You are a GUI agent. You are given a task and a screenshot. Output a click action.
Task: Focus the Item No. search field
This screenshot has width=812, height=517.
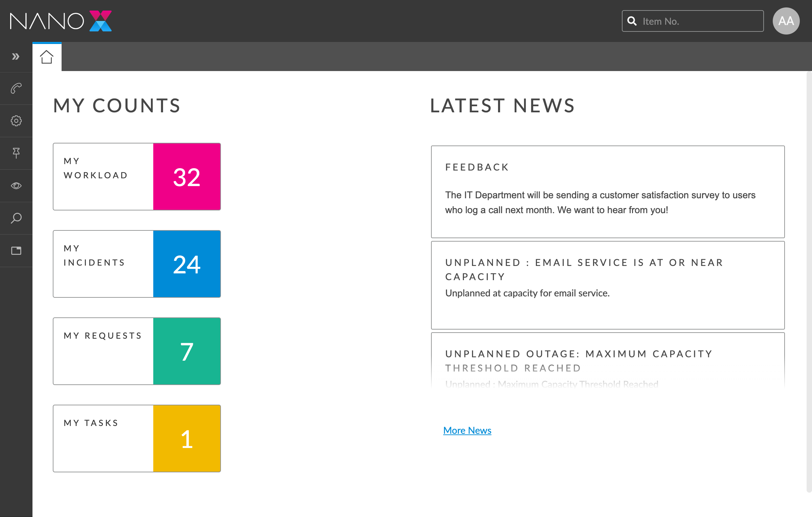(x=693, y=21)
